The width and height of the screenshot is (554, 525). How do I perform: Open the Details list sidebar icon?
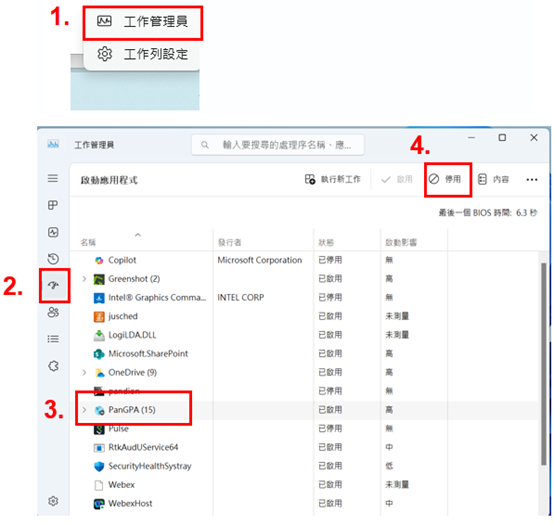[x=53, y=339]
